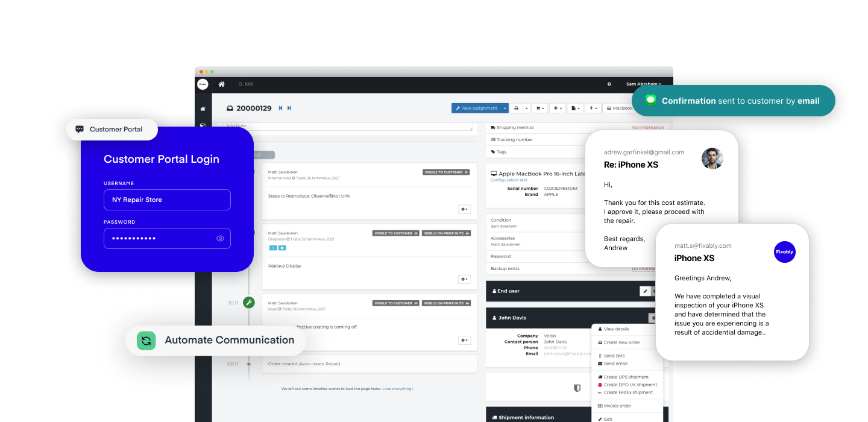Viewport: 868px width, 422px height.
Task: Click the add new item plus icon
Action: tap(555, 108)
